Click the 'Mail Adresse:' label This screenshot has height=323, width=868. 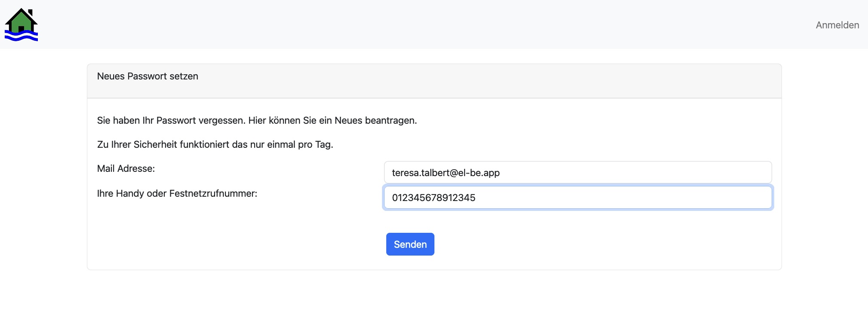pos(126,168)
